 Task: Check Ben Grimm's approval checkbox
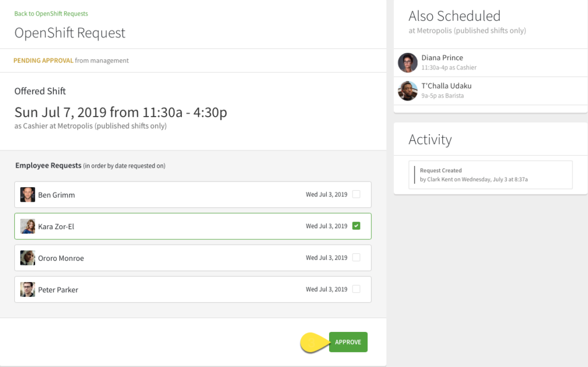click(356, 194)
